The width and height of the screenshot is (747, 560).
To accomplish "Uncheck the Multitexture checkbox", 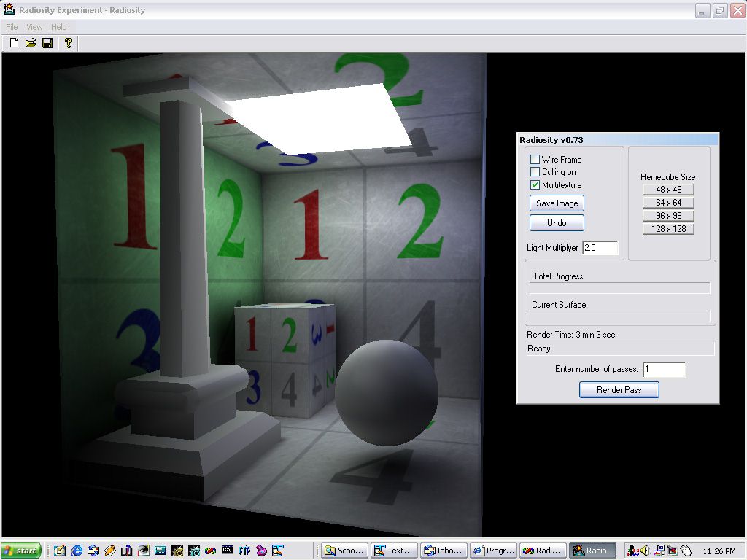I will 535,185.
